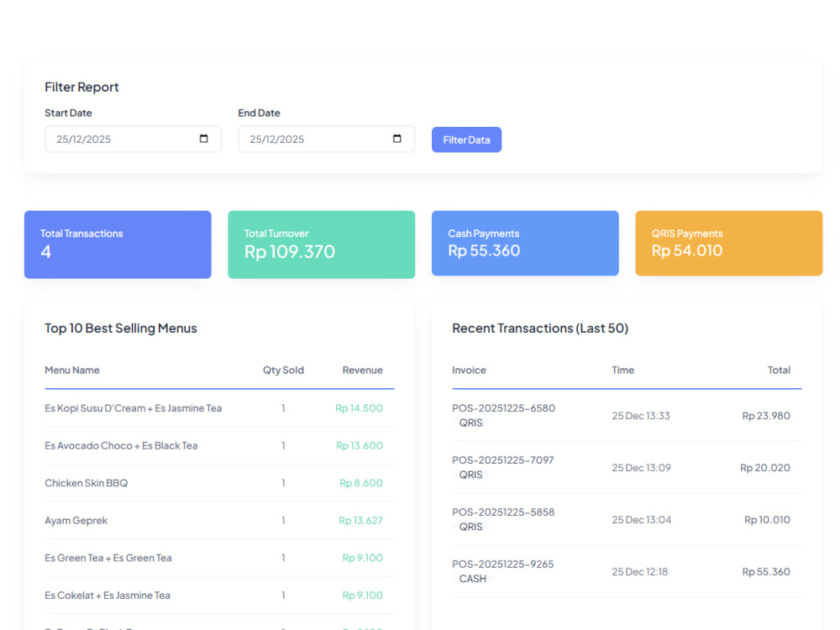Click the Top 10 Best Selling Menus heading
The width and height of the screenshot is (840, 630).
tap(120, 328)
